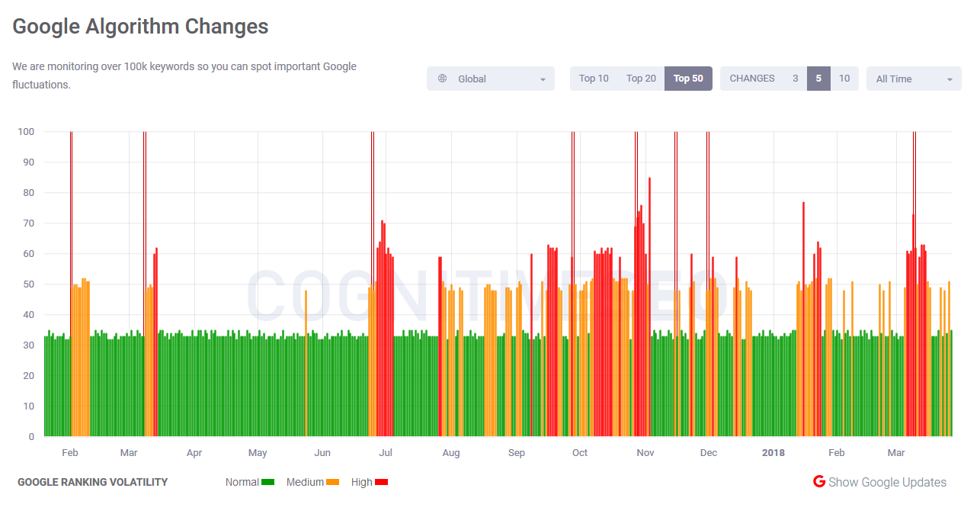Select the Top 50 filter
The width and height of the screenshot is (980, 514).
[x=687, y=78]
